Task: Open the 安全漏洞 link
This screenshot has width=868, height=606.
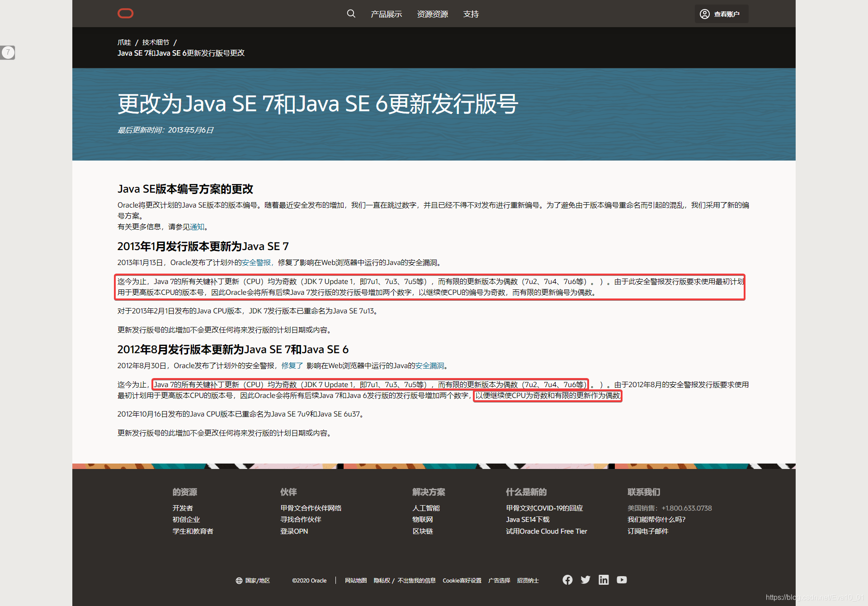Action: [429, 365]
